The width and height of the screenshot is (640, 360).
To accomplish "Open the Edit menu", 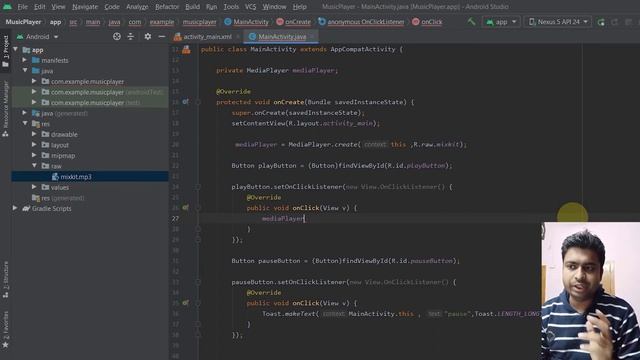I will point(40,7).
